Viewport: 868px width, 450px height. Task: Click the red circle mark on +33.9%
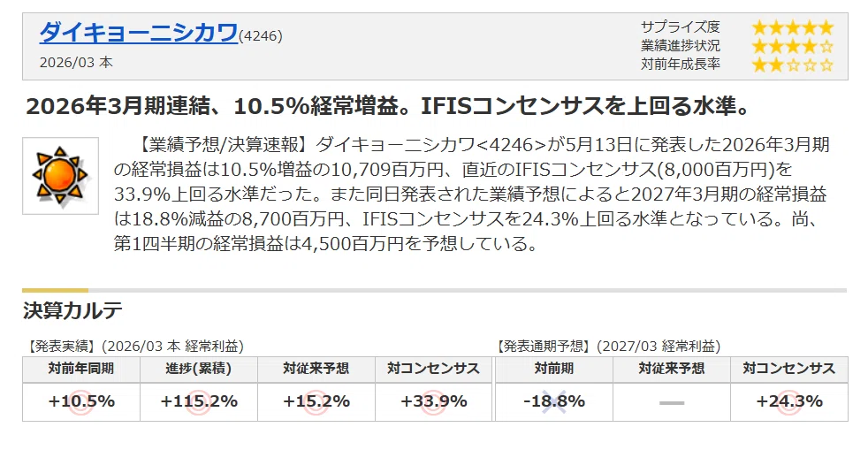[x=434, y=402]
